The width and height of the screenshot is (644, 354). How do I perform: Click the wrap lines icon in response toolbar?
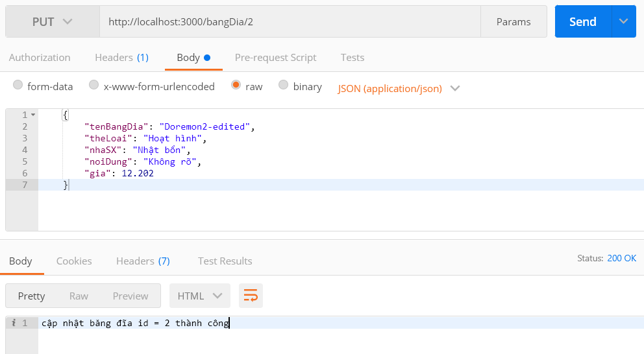coord(251,296)
